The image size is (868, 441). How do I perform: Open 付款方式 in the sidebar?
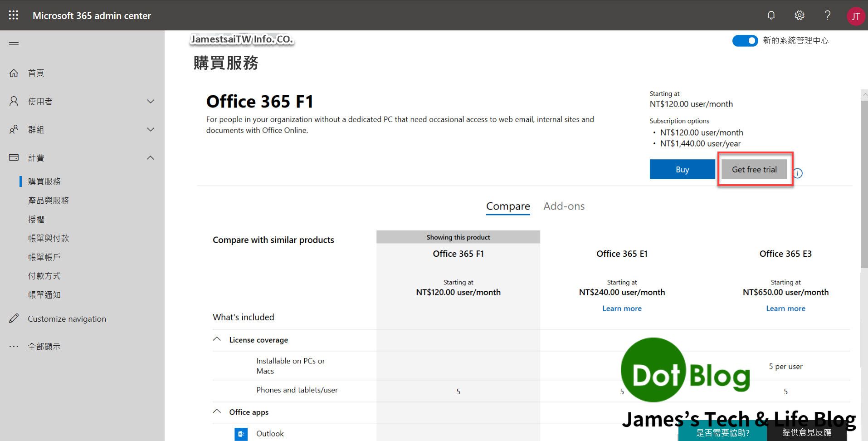(x=44, y=276)
